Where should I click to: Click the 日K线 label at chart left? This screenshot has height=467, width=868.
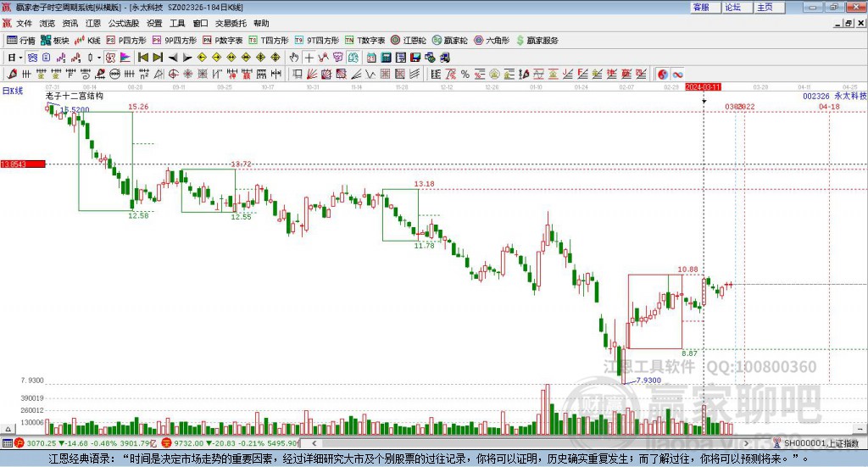pos(13,91)
